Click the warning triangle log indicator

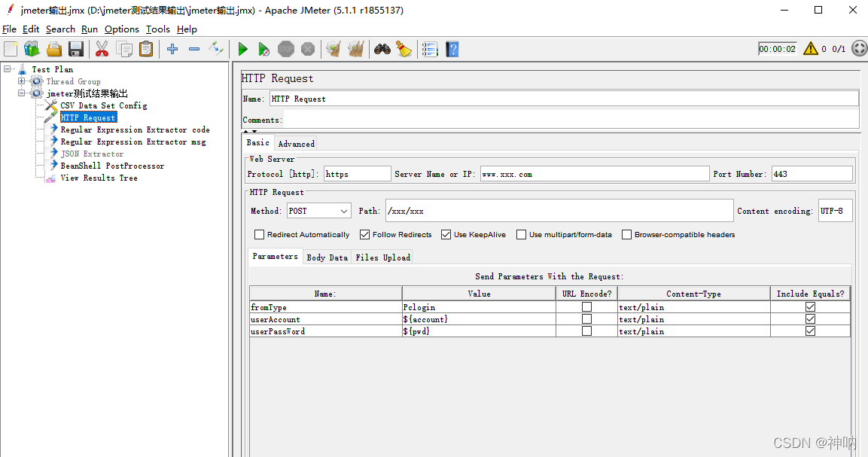pos(811,49)
